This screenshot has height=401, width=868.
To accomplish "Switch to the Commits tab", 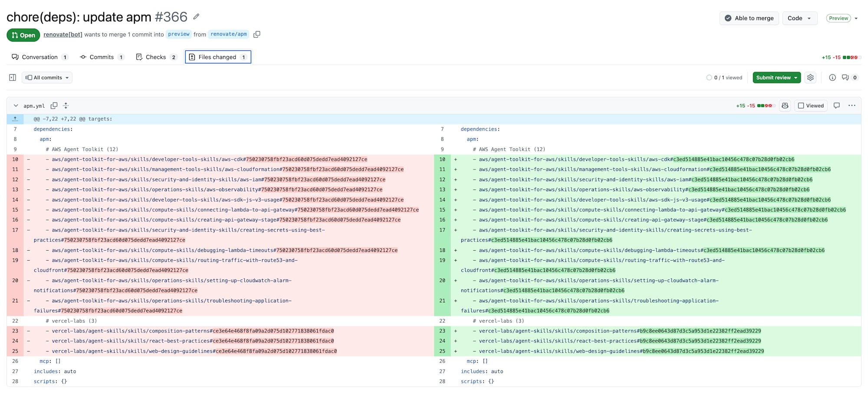I will click(102, 57).
